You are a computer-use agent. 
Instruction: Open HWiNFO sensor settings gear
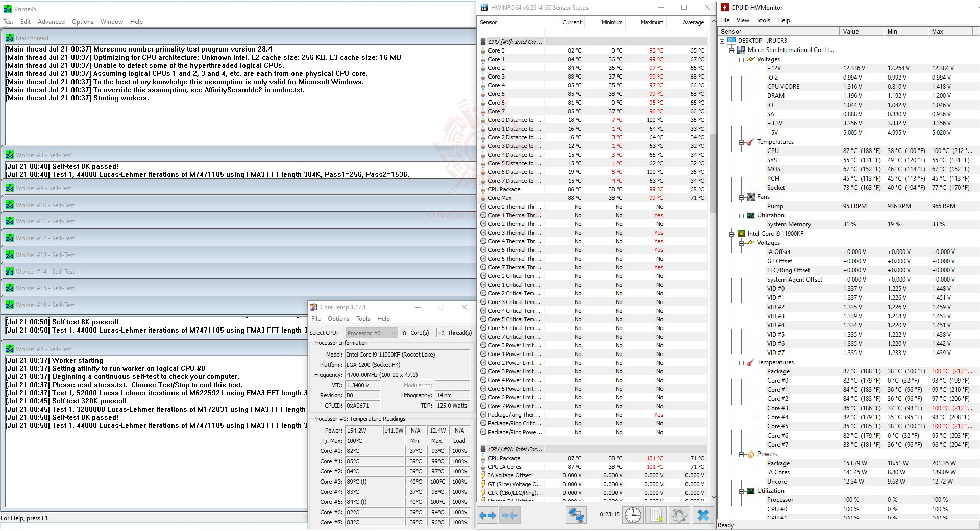click(679, 515)
